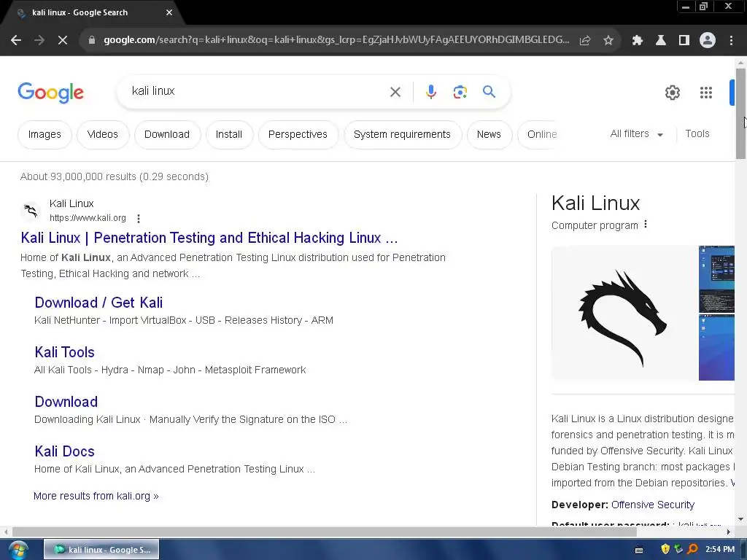Expand the All filters dropdown
The width and height of the screenshot is (747, 560).
(636, 134)
